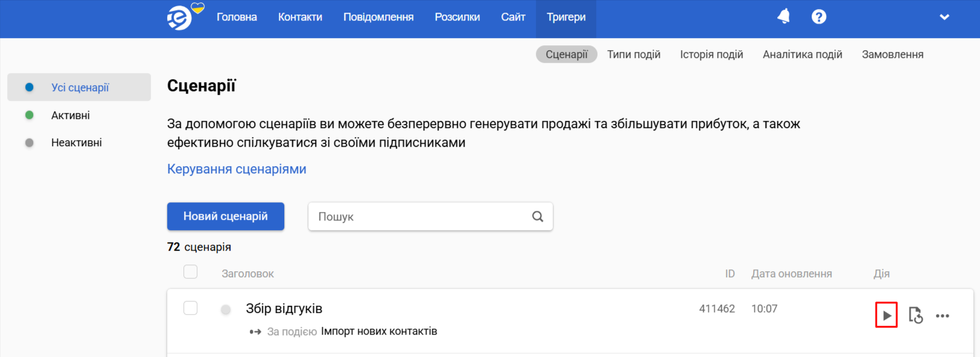
Task: Open the Розсилки menu
Action: (x=457, y=17)
